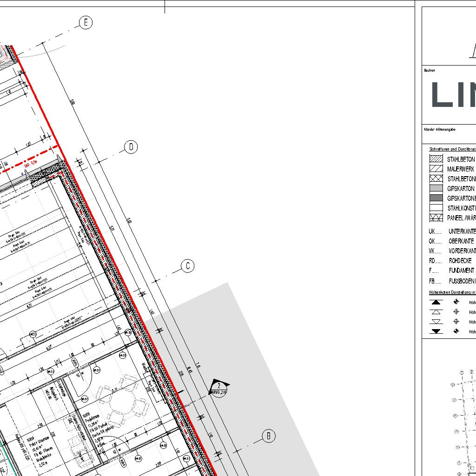Click the PANEEL legend hatch swatch
Viewport: 476px width, 476px height.
click(x=436, y=218)
